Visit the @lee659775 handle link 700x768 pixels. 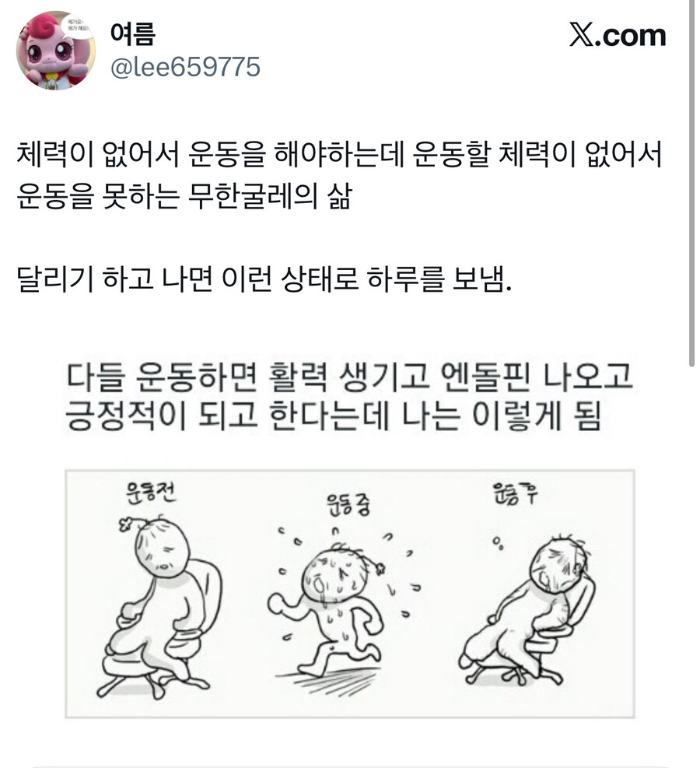pyautogui.click(x=186, y=67)
